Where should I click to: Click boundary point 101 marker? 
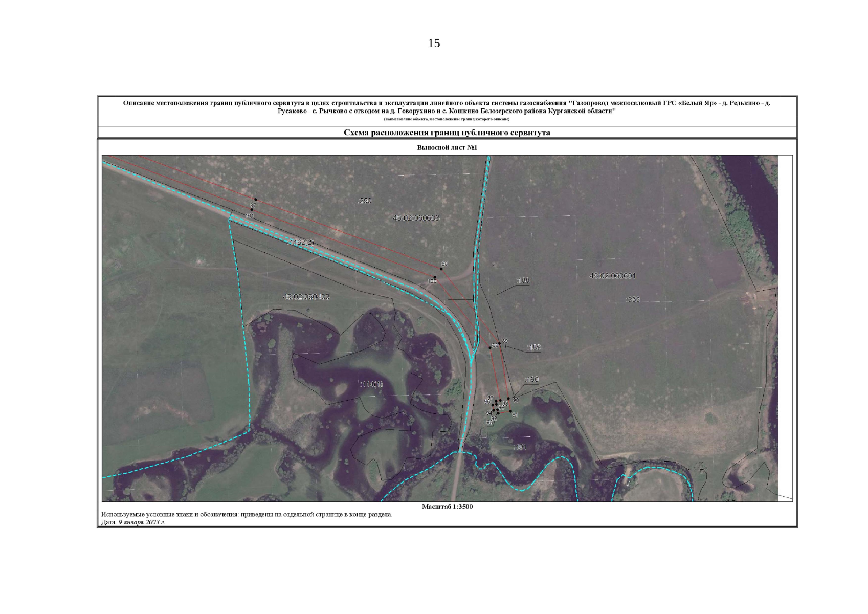pyautogui.click(x=252, y=209)
